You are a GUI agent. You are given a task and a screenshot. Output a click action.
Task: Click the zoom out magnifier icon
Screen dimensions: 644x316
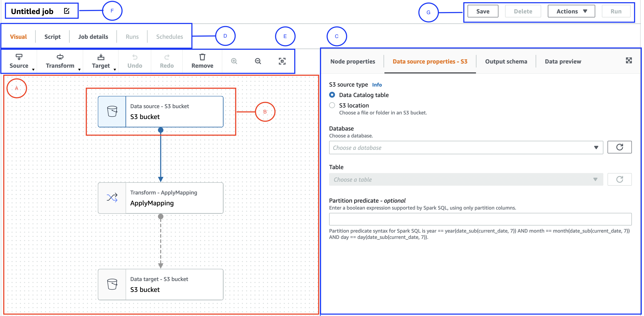click(x=258, y=61)
